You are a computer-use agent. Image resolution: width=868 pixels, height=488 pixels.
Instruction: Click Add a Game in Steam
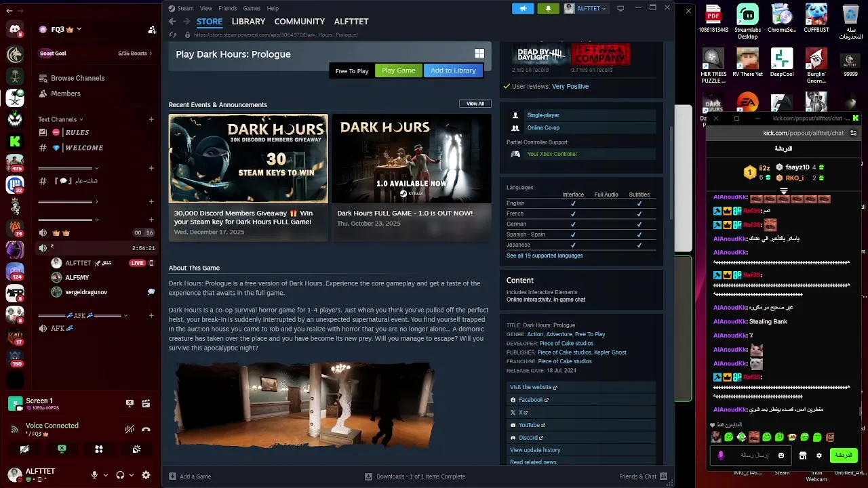(190, 476)
